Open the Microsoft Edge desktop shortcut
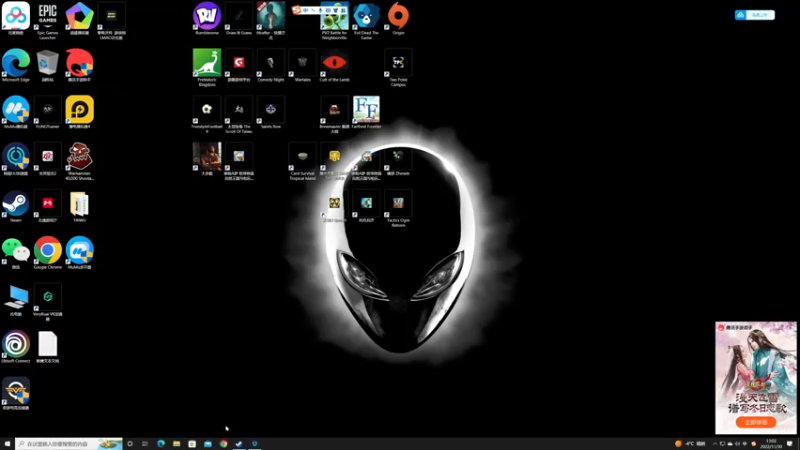The height and width of the screenshot is (450, 800). point(16,66)
